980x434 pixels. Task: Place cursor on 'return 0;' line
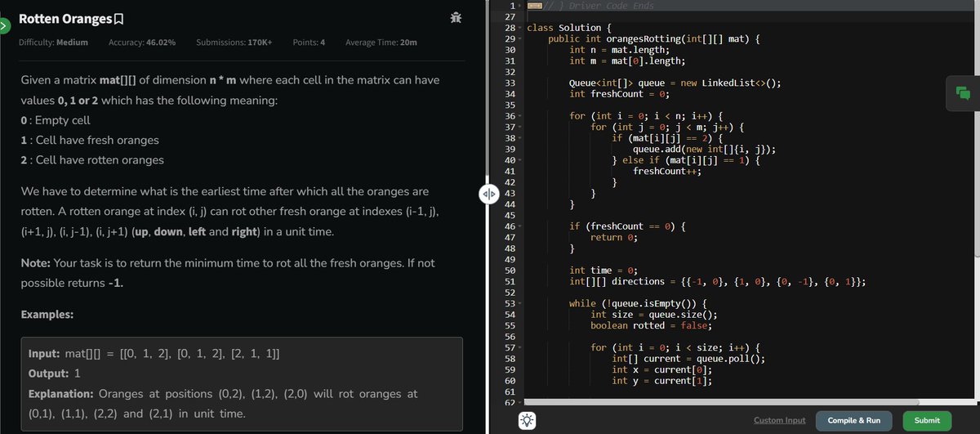614,237
